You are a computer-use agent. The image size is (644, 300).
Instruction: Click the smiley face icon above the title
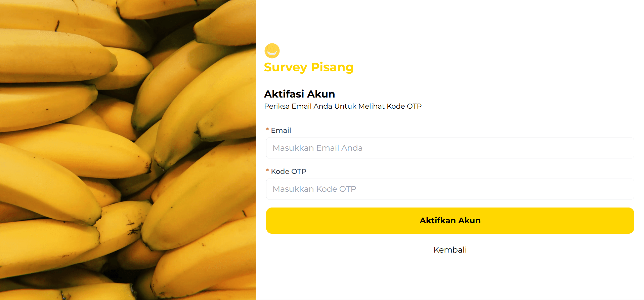pos(272,51)
